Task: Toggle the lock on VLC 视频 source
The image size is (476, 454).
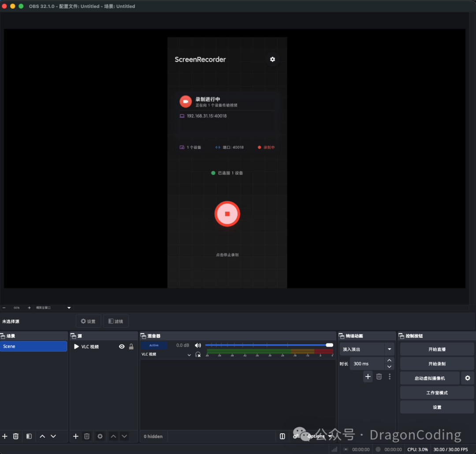Action: point(131,347)
